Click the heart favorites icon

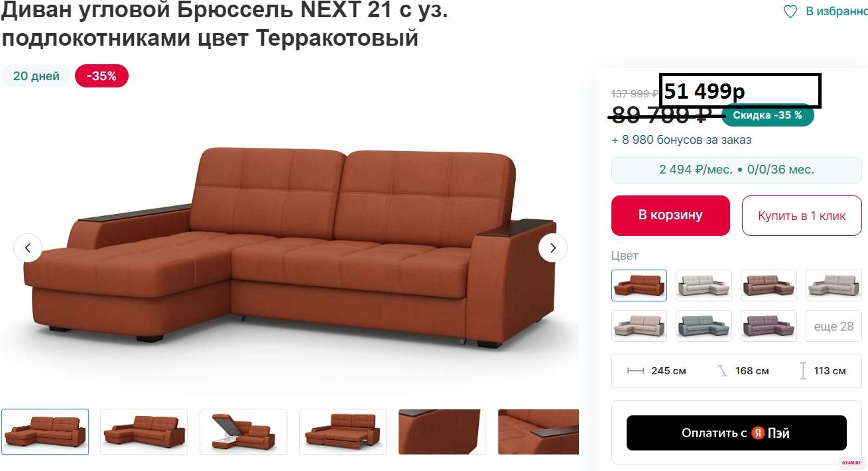tap(790, 11)
